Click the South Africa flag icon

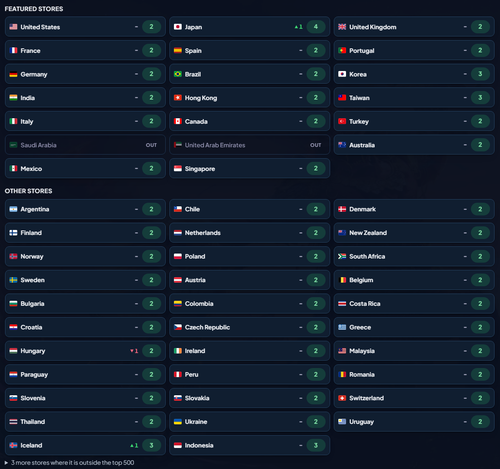tap(342, 256)
